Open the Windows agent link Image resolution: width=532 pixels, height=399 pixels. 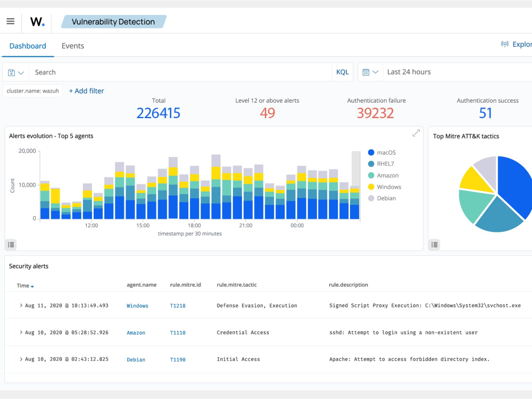coord(137,306)
